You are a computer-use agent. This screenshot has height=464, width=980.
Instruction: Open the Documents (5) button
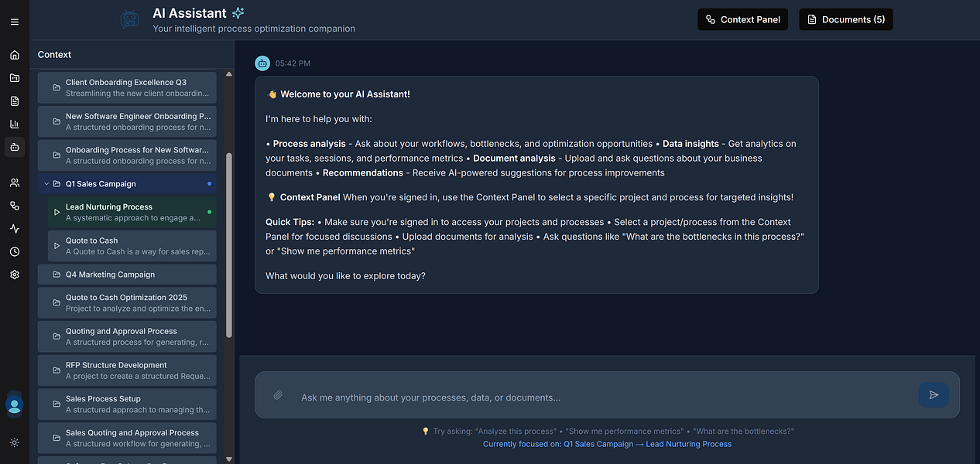845,19
